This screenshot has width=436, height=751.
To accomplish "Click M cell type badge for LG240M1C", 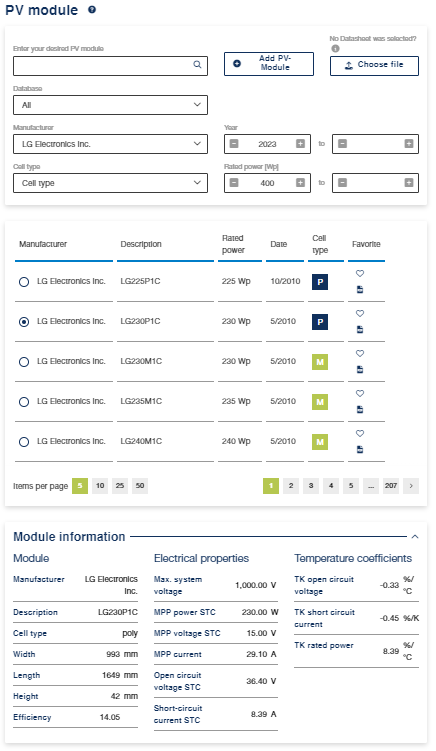I will [x=320, y=442].
